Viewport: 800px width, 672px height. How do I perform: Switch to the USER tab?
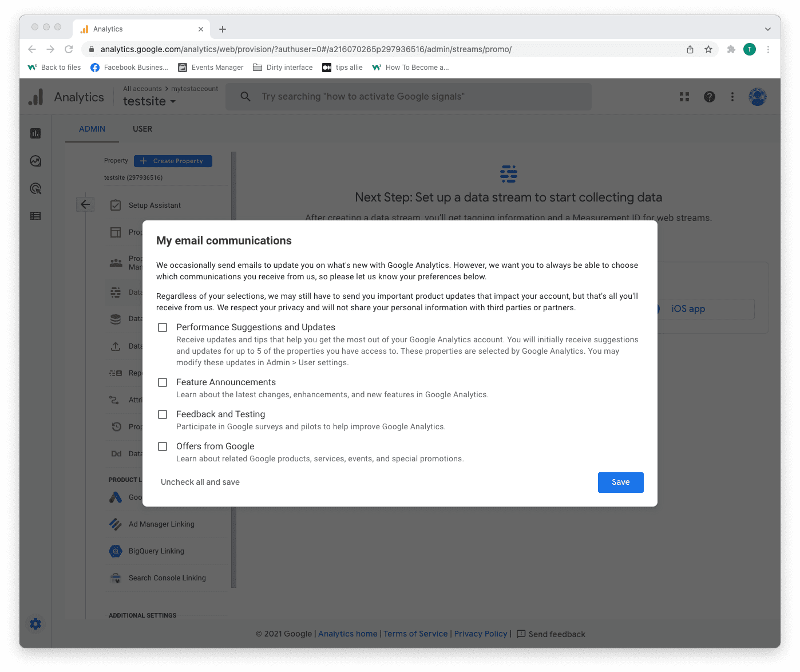point(142,129)
